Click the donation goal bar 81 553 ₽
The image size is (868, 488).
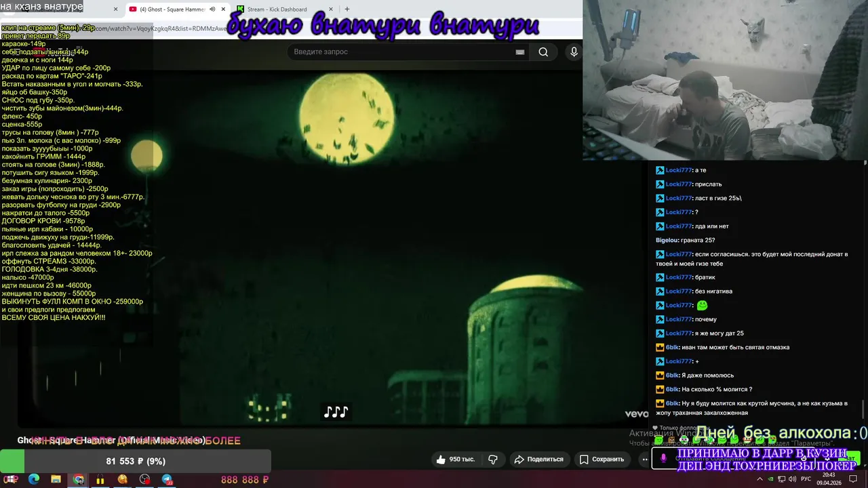136,461
